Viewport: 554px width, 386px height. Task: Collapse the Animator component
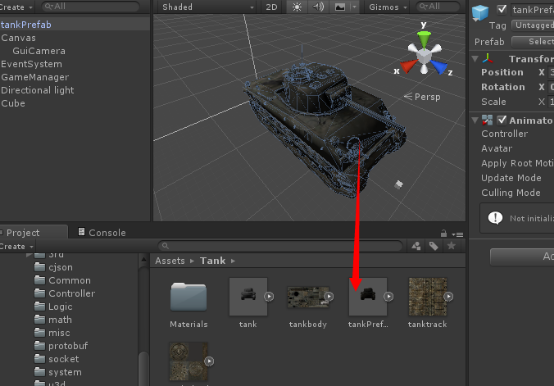pos(475,120)
